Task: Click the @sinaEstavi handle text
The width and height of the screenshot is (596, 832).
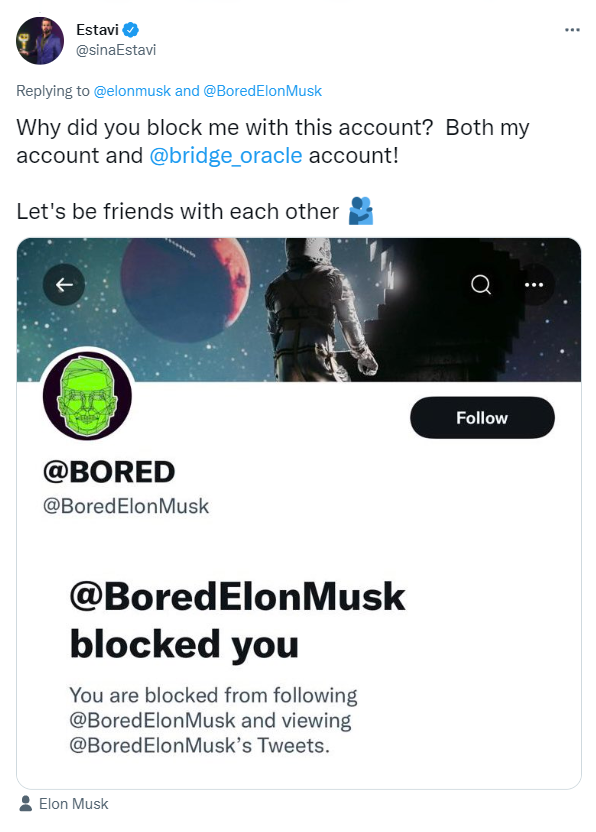Action: 116,50
